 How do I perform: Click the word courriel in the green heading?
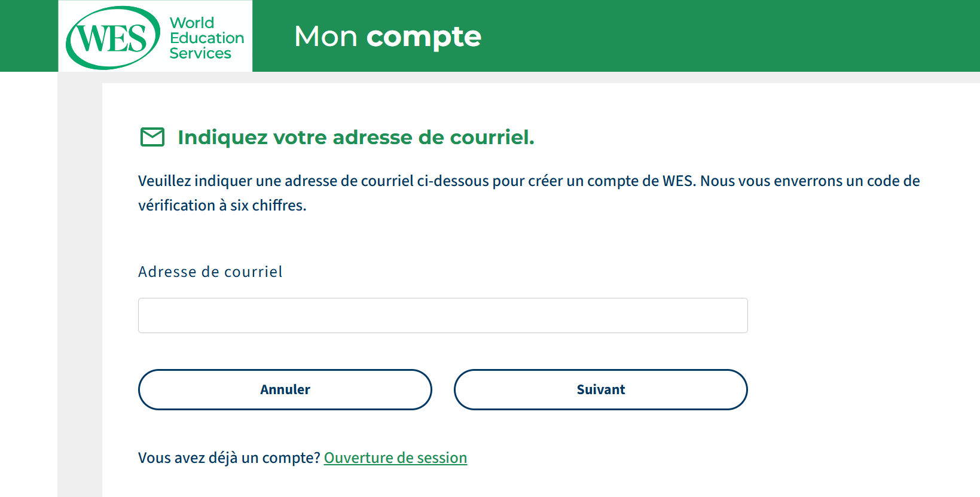491,138
